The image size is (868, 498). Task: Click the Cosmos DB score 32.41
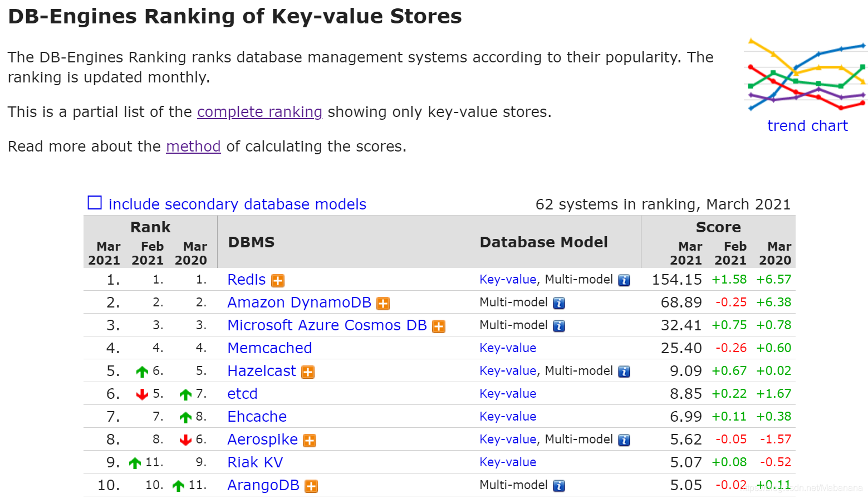[681, 325]
